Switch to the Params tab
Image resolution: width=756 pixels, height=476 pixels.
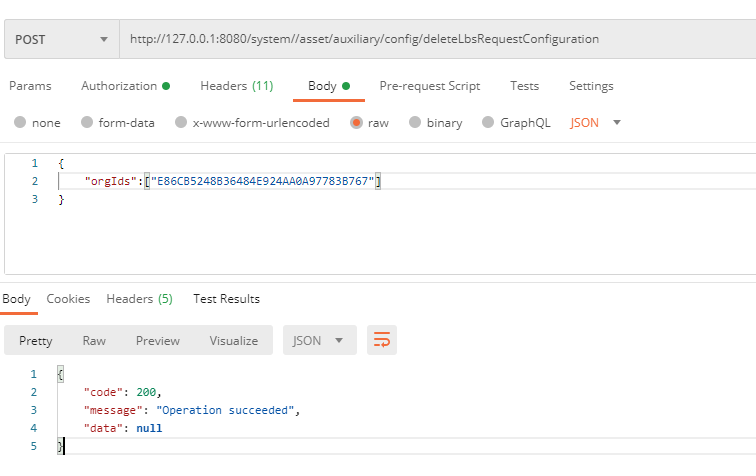[x=30, y=86]
